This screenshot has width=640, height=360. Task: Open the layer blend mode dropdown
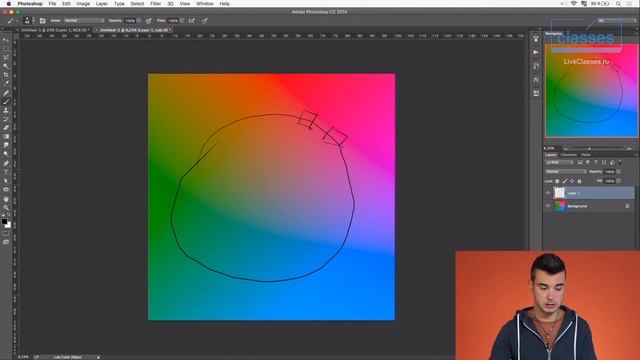click(x=566, y=171)
